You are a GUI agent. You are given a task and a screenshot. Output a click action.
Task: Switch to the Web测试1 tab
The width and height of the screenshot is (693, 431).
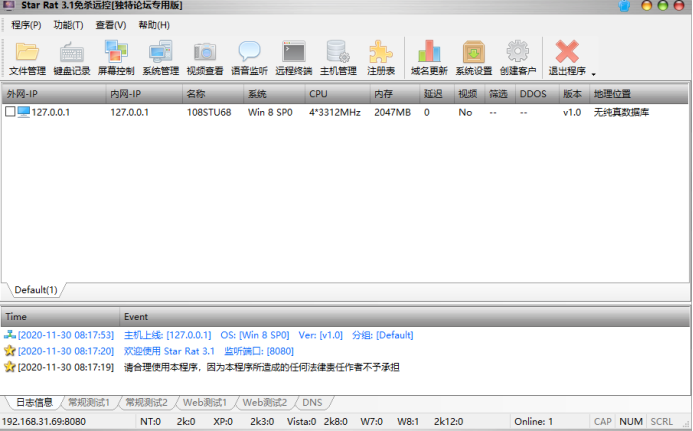pyautogui.click(x=205, y=402)
